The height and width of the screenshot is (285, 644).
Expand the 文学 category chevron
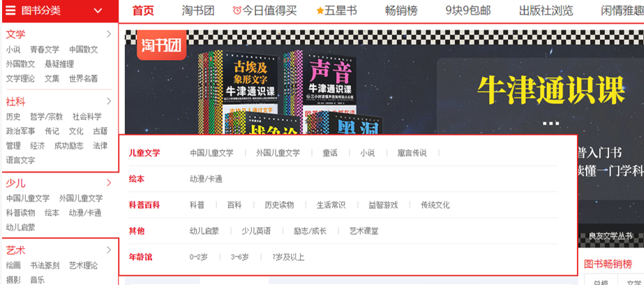pos(109,34)
